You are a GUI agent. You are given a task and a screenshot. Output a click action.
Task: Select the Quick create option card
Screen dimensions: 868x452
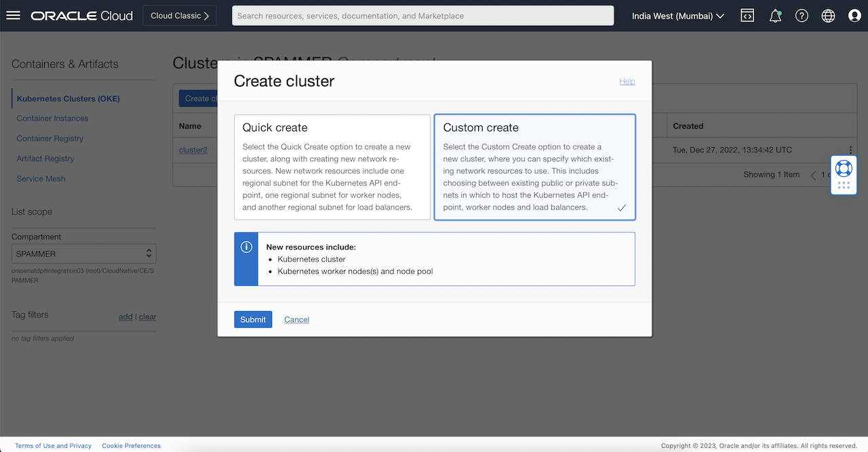(332, 167)
